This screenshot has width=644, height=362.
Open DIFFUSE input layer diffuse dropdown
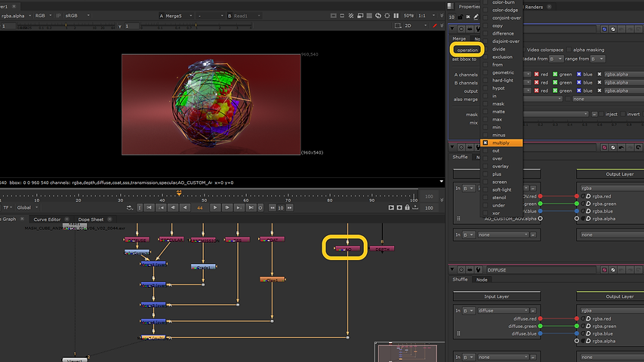pyautogui.click(x=503, y=311)
